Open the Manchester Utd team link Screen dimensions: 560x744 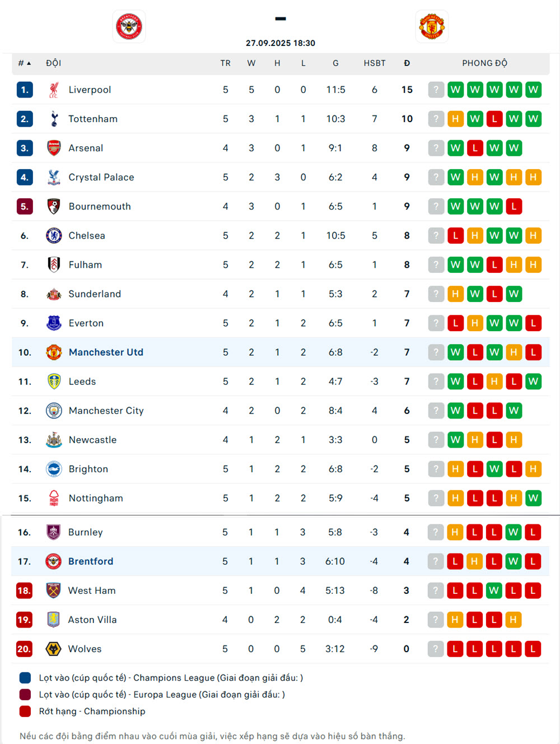[x=106, y=352]
